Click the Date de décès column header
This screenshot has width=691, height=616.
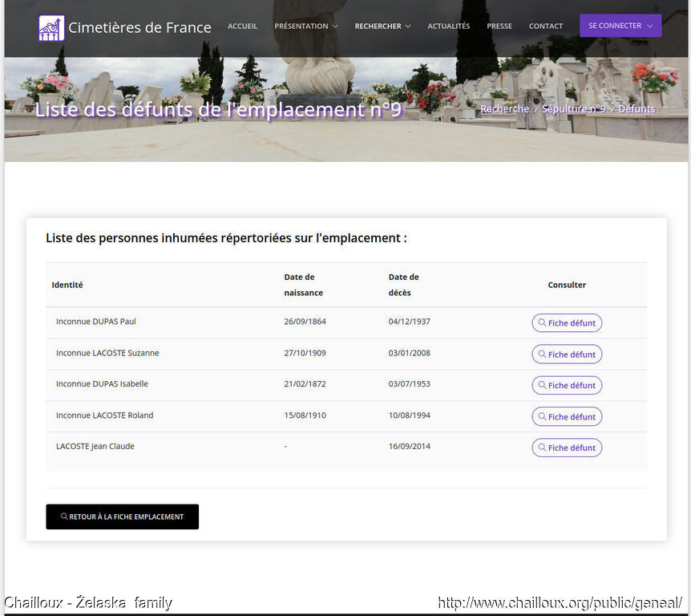[403, 285]
